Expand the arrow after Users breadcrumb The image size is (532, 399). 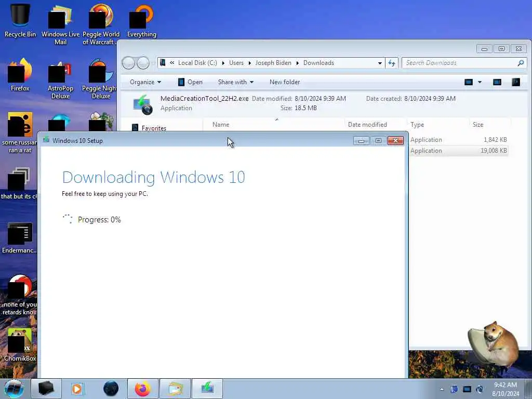click(250, 63)
